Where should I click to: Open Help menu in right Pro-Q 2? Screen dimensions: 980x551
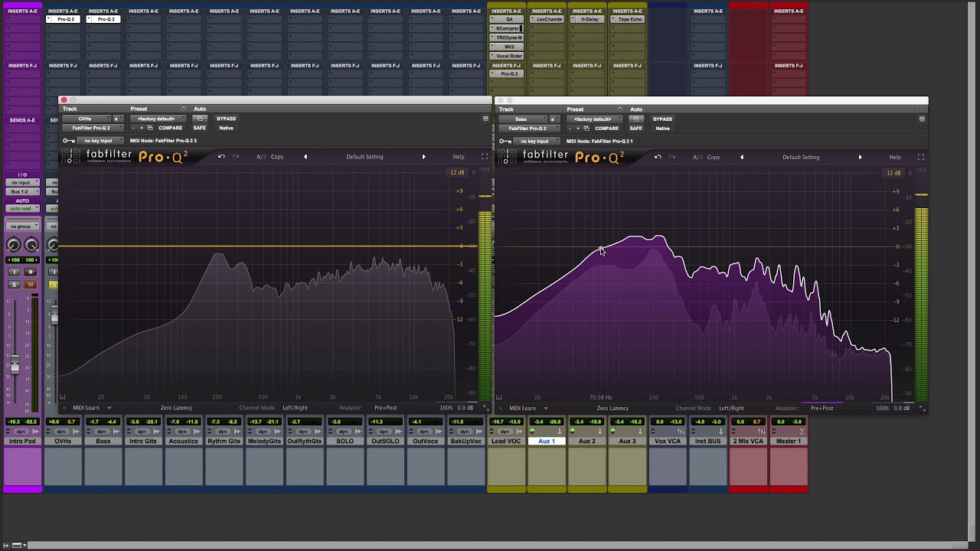coord(895,157)
